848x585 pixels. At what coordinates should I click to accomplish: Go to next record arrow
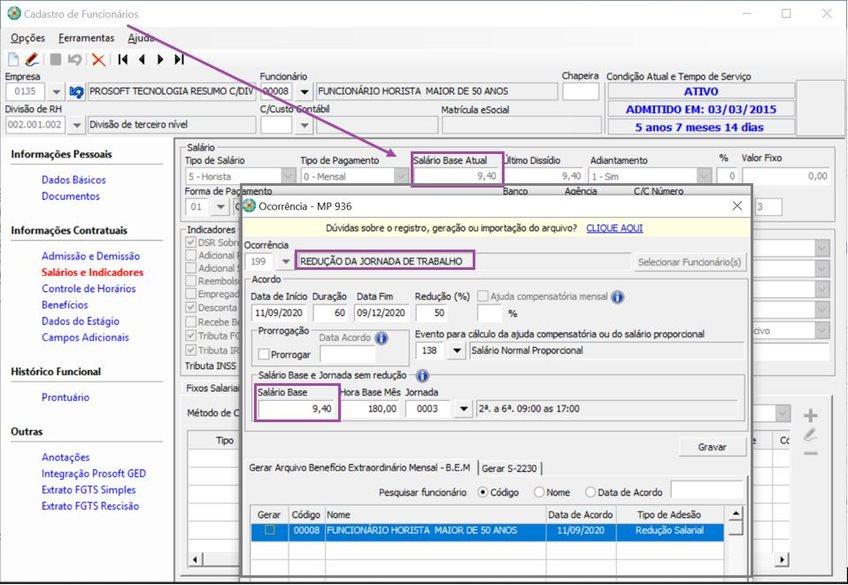[x=160, y=59]
